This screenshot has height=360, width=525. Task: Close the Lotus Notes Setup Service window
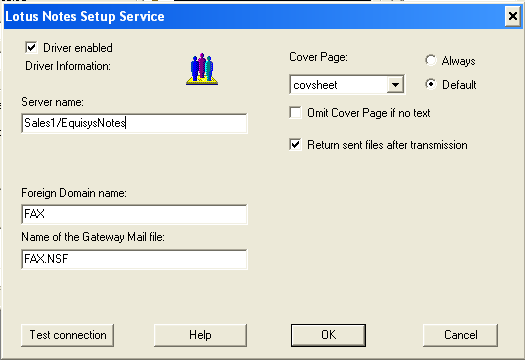click(x=513, y=16)
